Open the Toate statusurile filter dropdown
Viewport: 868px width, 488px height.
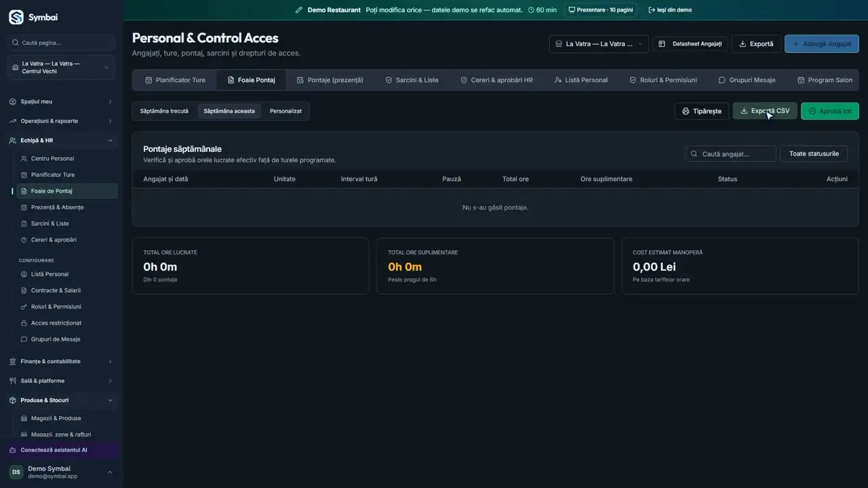[814, 154]
